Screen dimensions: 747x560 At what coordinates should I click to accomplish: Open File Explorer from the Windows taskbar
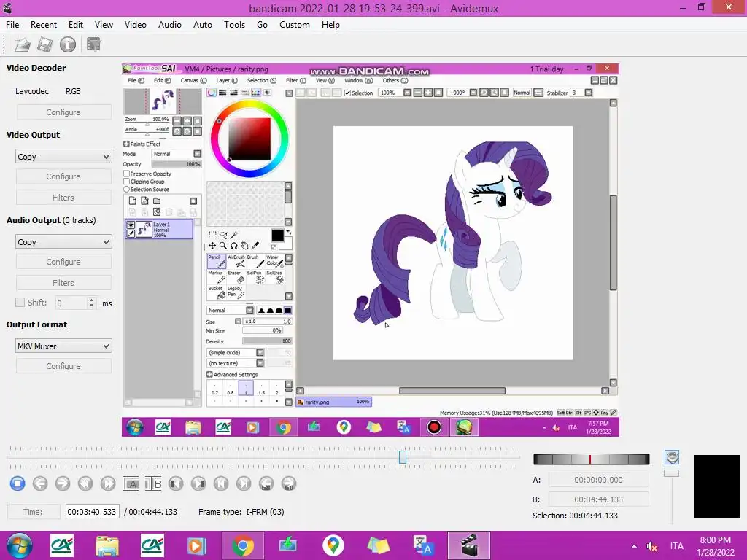click(x=107, y=545)
